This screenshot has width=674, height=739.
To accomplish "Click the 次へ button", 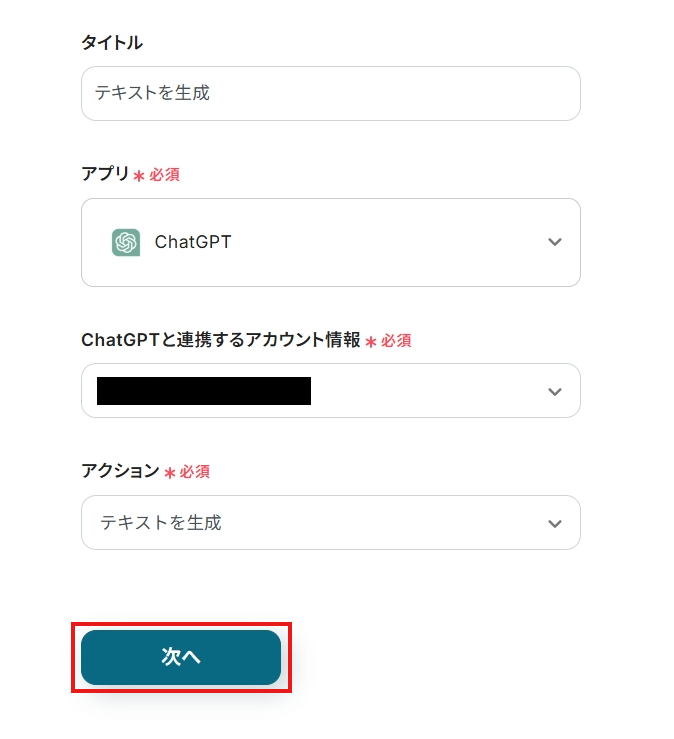I will [x=181, y=657].
